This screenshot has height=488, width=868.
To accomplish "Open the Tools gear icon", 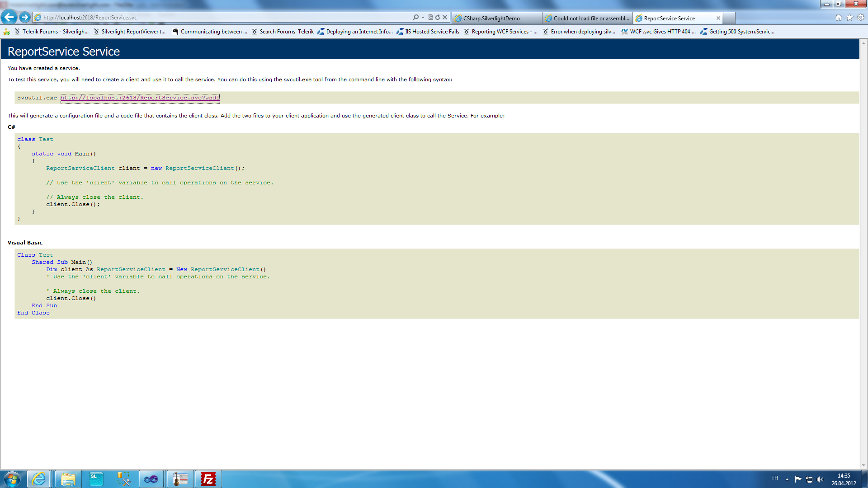I will tap(861, 18).
